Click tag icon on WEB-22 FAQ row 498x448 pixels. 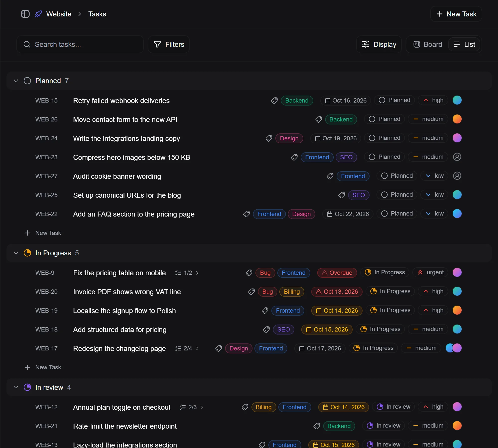click(x=247, y=214)
